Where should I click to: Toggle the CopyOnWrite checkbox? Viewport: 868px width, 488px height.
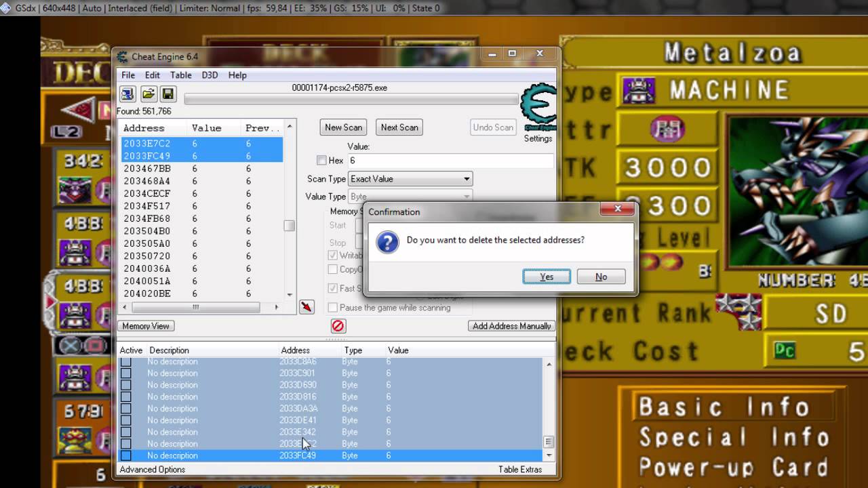(x=332, y=270)
